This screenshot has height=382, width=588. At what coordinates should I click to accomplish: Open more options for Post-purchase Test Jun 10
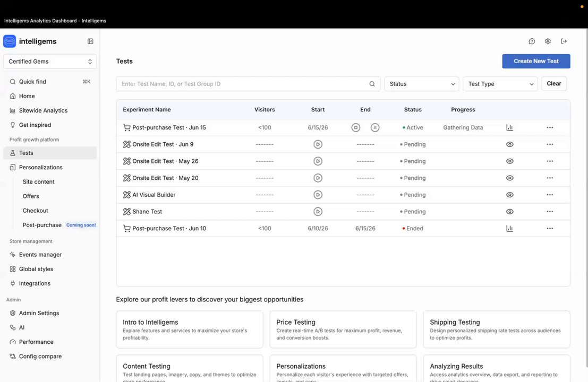coord(550,229)
